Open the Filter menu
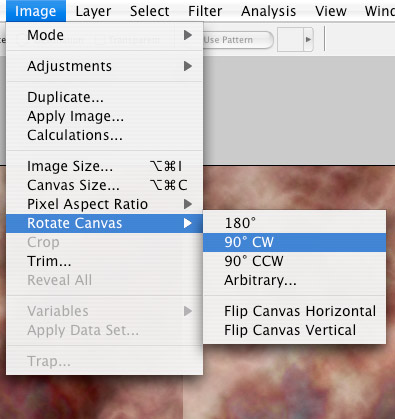The image size is (395, 419). 205,11
